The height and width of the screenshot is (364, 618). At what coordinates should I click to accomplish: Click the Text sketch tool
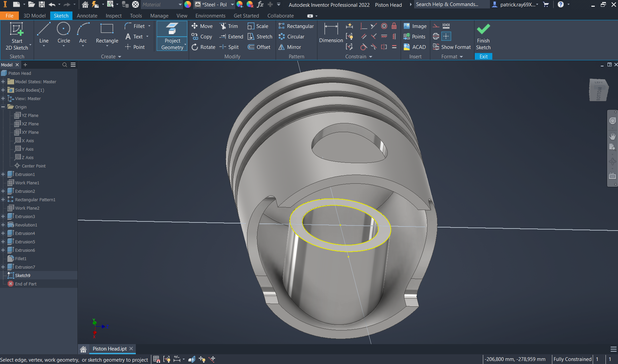coord(134,36)
